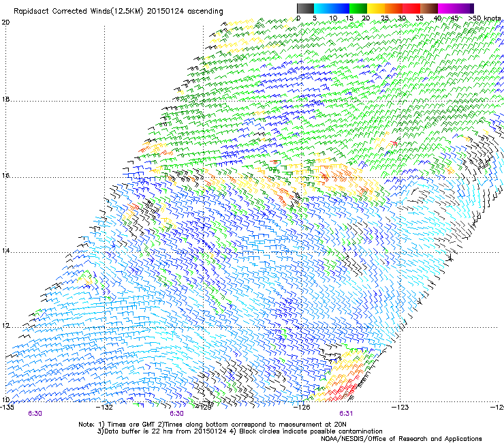Click the 'NOAA/NESDIS/Office of Research and Applications' credit
This screenshot has height=443, width=504.
tap(401, 439)
